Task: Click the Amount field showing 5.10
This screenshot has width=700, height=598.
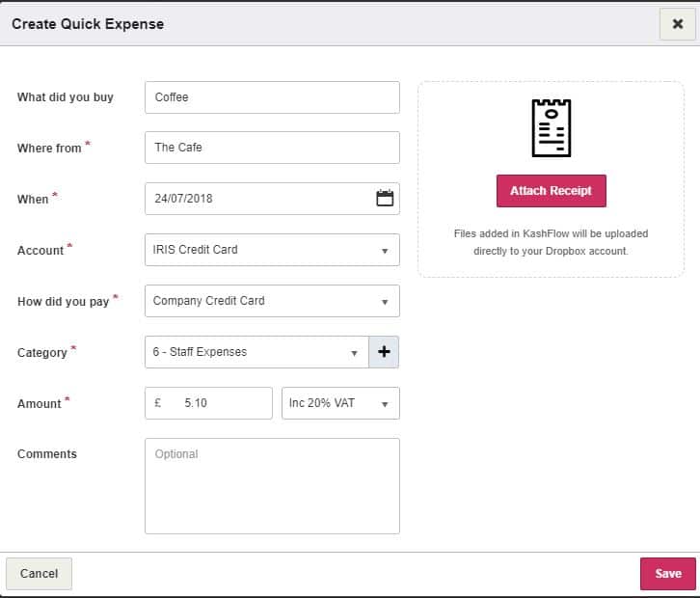Action: 222,403
